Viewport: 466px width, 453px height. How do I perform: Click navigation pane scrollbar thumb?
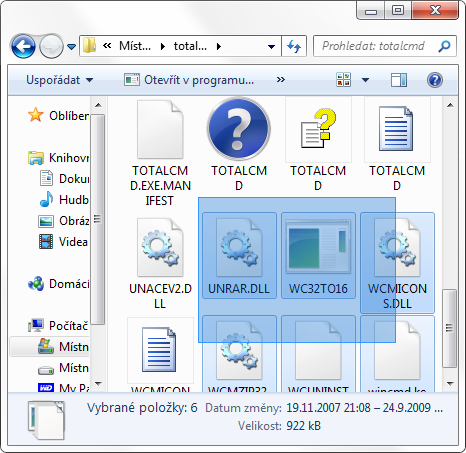pyautogui.click(x=98, y=219)
